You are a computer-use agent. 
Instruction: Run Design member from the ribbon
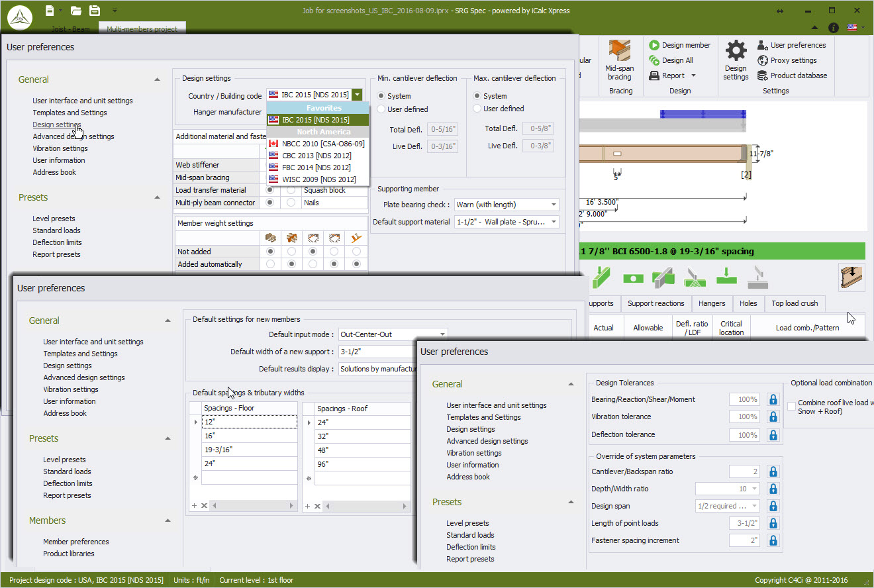[680, 45]
